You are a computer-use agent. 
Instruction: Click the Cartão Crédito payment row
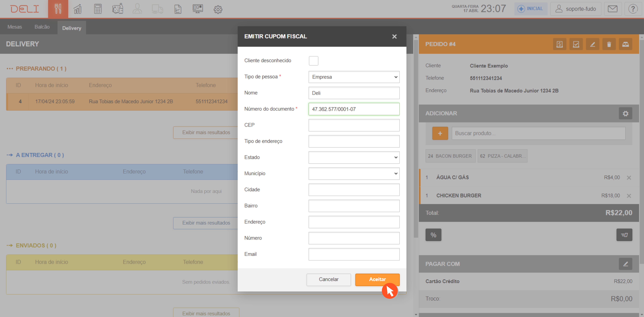point(529,282)
